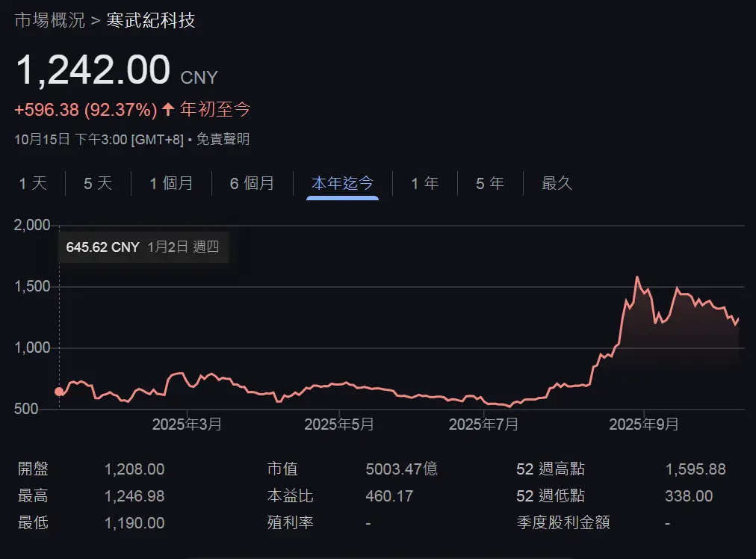Select the 本年迄今 tab
Viewport: 756px width, 559px height.
(x=342, y=183)
